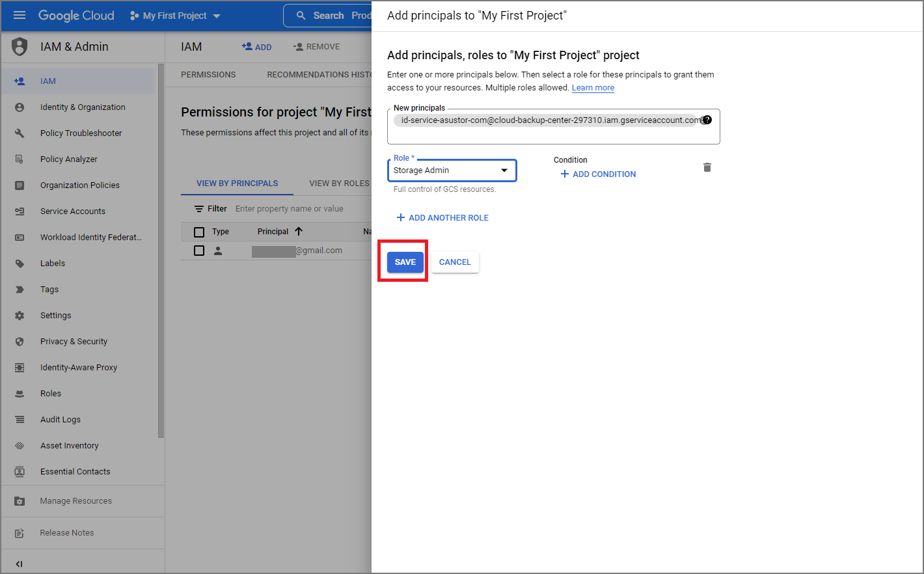Select the View by Roles tab
Screen dimensions: 924x574
click(339, 184)
